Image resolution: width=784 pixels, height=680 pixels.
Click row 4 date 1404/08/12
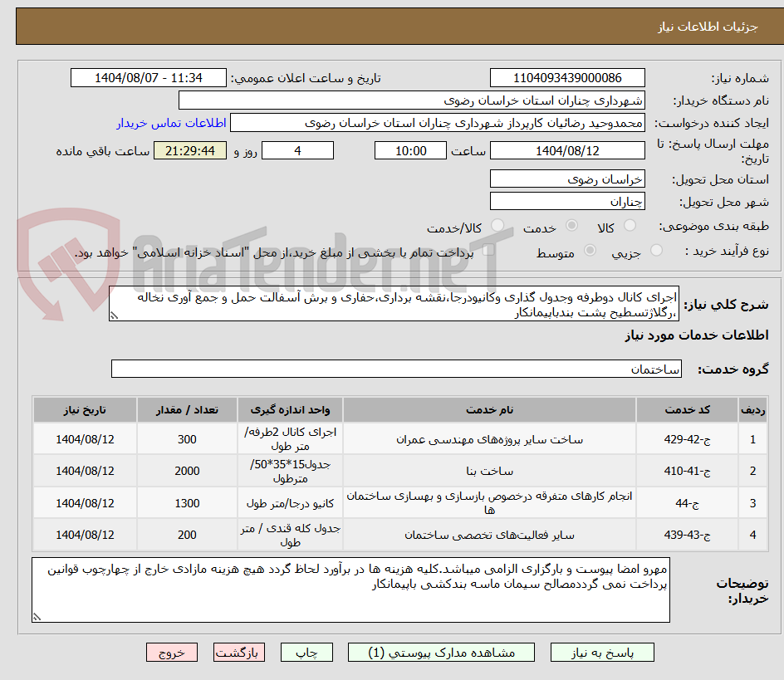[x=85, y=535]
